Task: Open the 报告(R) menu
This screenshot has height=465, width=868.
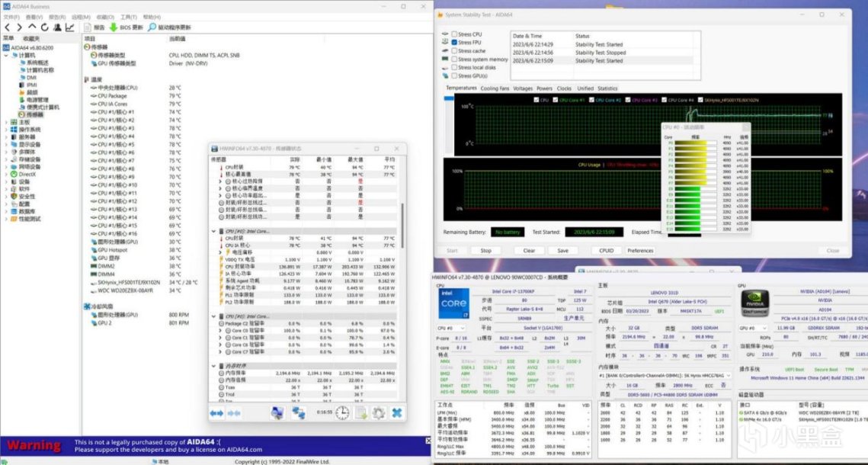Action: [57, 18]
